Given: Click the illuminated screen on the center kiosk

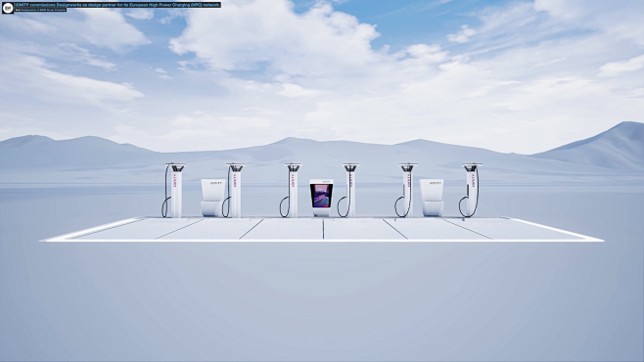Looking at the screenshot, I should click(x=321, y=196).
